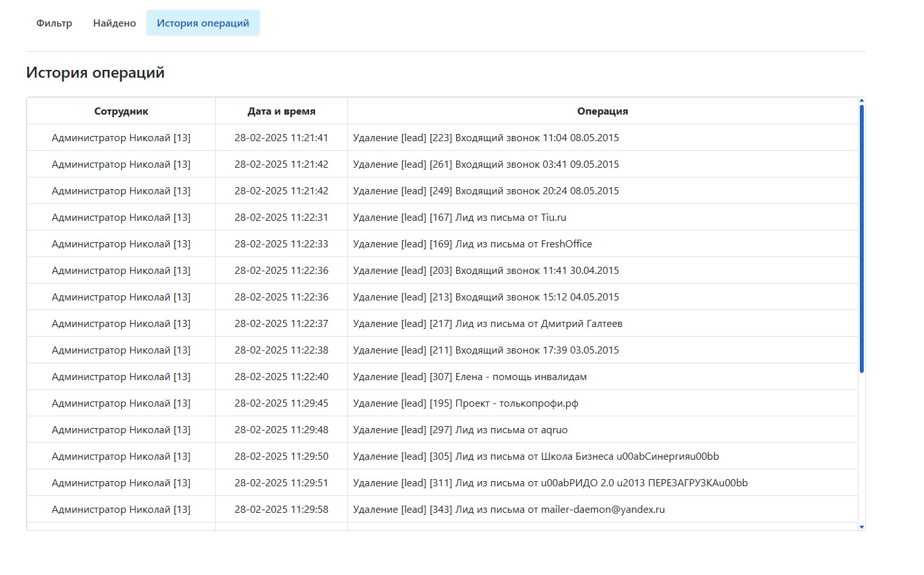The height and width of the screenshot is (575, 924).
Task: Open the Фильтр tab
Action: click(54, 23)
